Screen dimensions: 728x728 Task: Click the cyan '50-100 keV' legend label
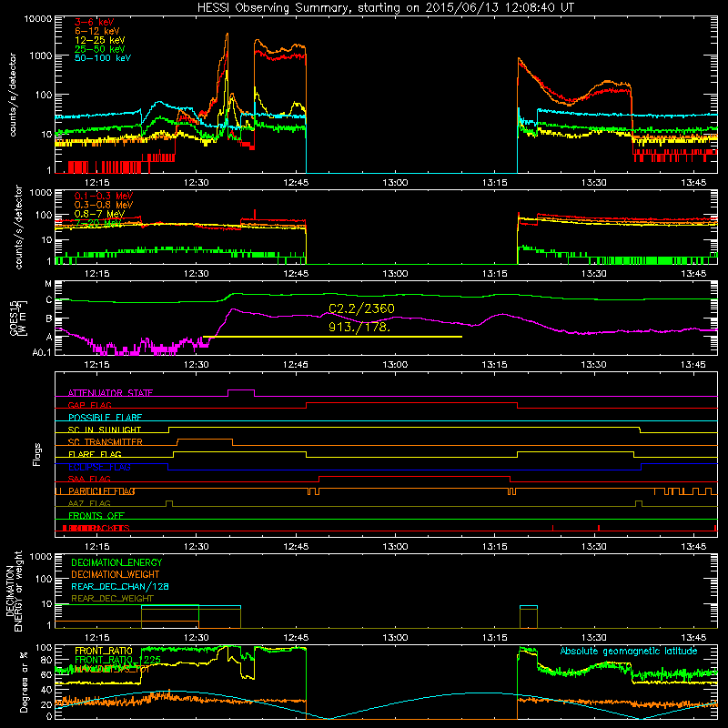pyautogui.click(x=103, y=58)
